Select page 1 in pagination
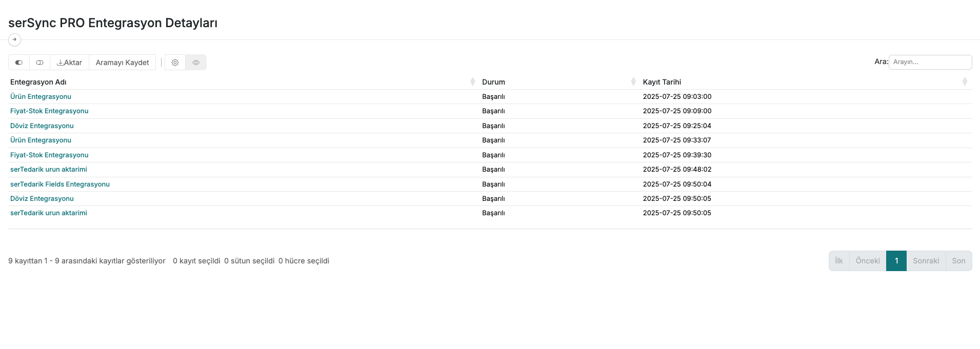This screenshot has width=980, height=349. pos(896,261)
